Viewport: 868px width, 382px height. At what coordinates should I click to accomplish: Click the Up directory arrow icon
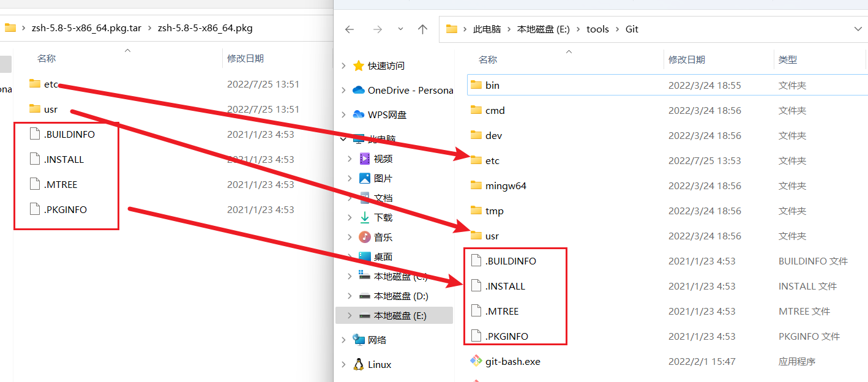422,29
